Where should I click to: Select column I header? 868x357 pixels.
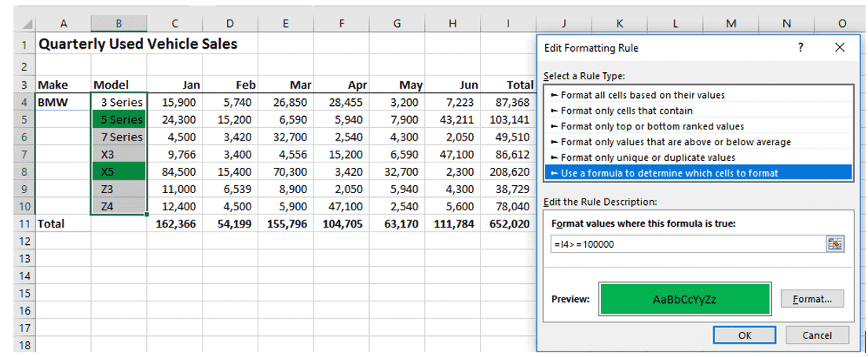(507, 24)
